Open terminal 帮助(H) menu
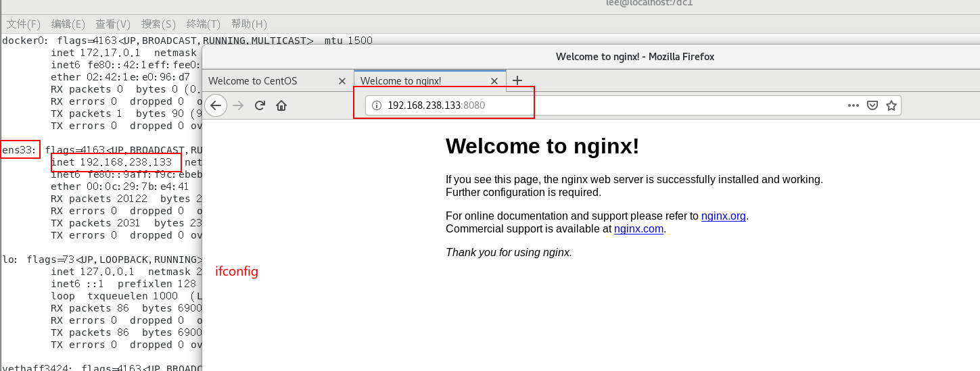Image resolution: width=980 pixels, height=371 pixels. (249, 24)
